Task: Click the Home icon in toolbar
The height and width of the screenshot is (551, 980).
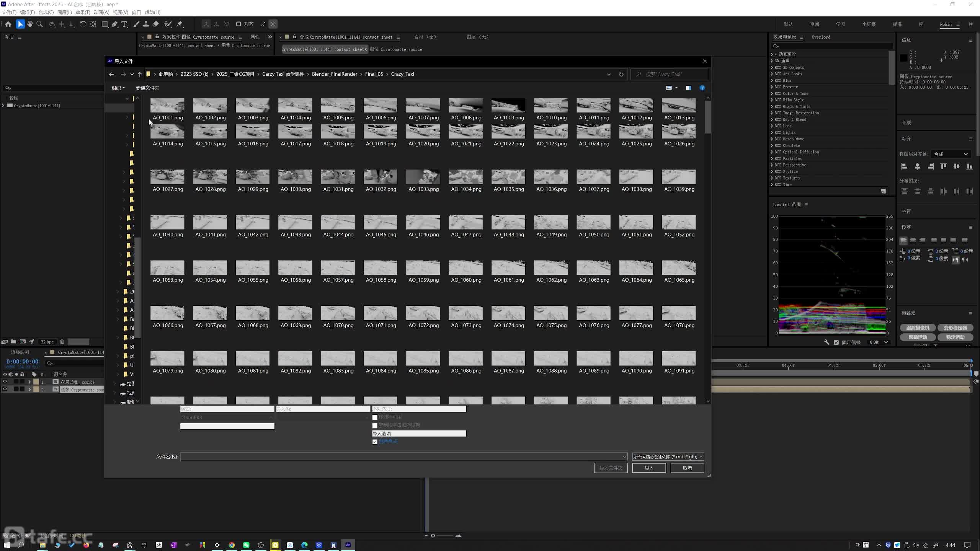Action: 8,24
